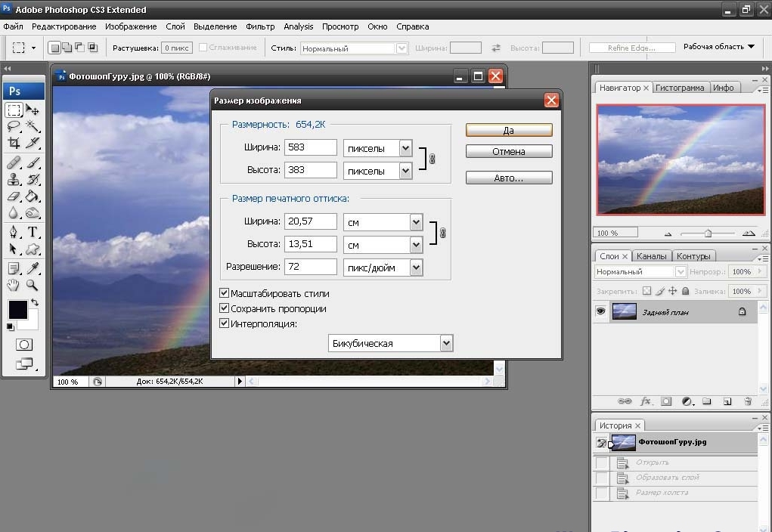This screenshot has height=532, width=772.
Task: Click the Отмена button
Action: coord(509,152)
